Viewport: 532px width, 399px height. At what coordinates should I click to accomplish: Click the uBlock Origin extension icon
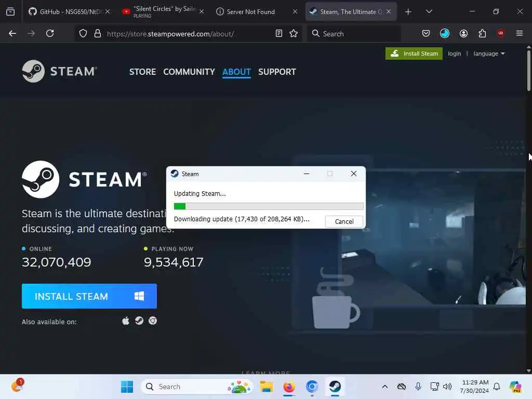(501, 33)
